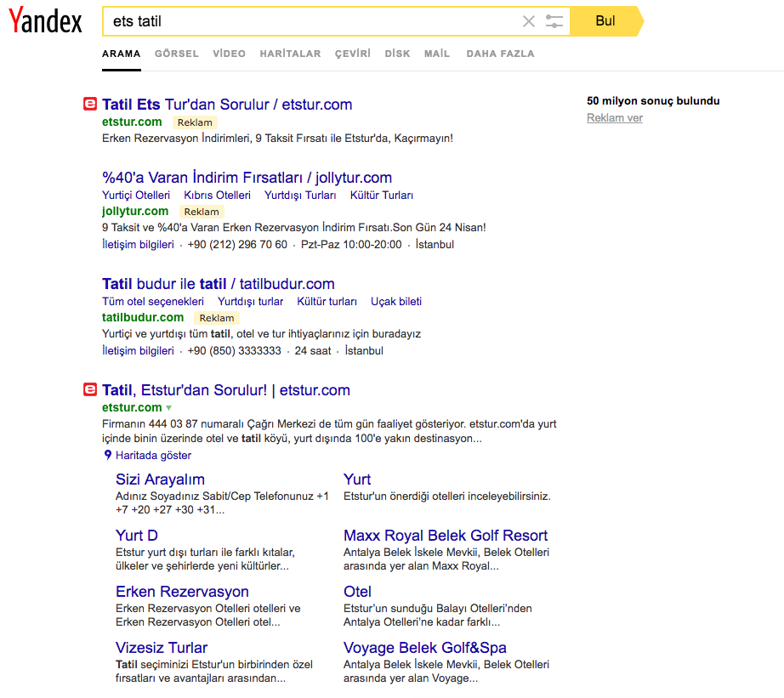Image resolution: width=784 pixels, height=698 pixels.
Task: Open 'Tatil Ets Tur'dan Sorulur' ad title
Action: [227, 105]
